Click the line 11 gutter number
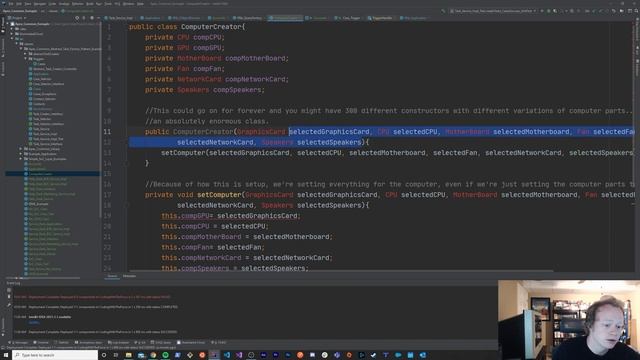640x360 pixels. coord(107,131)
